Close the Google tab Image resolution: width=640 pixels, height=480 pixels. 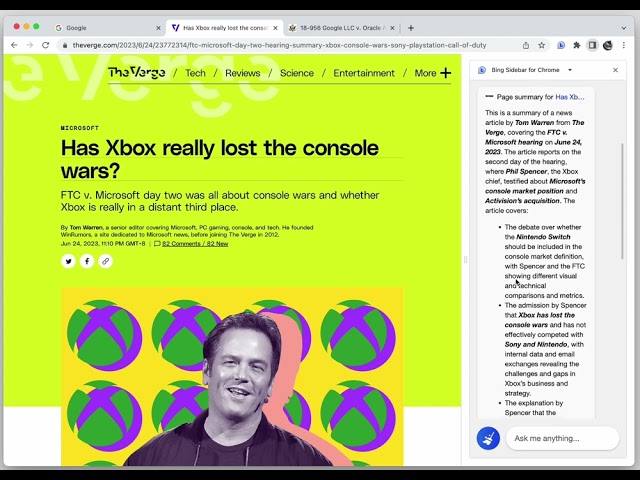158,28
